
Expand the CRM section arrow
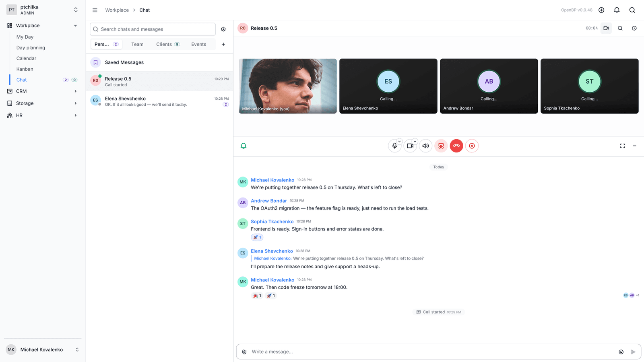tap(75, 91)
